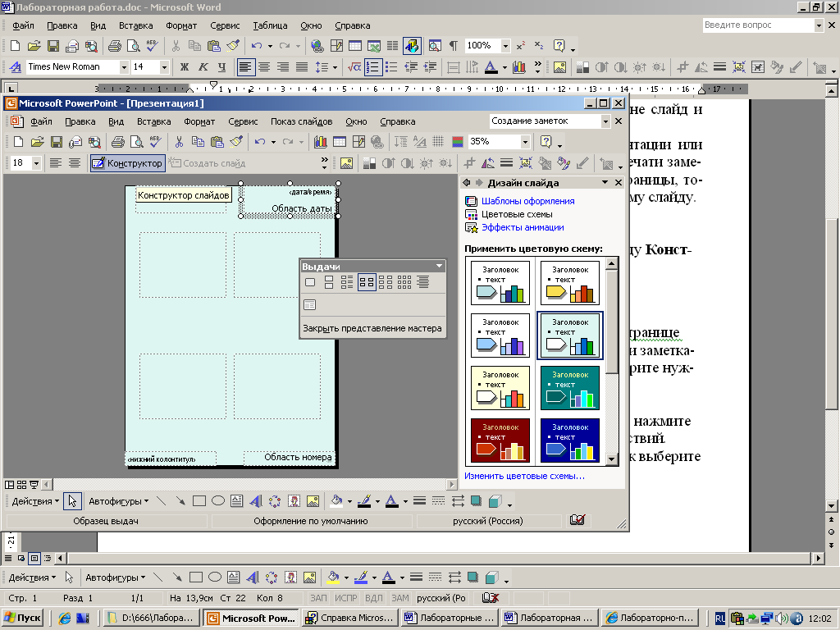
Task: Click Word Italic К button
Action: coord(203,67)
